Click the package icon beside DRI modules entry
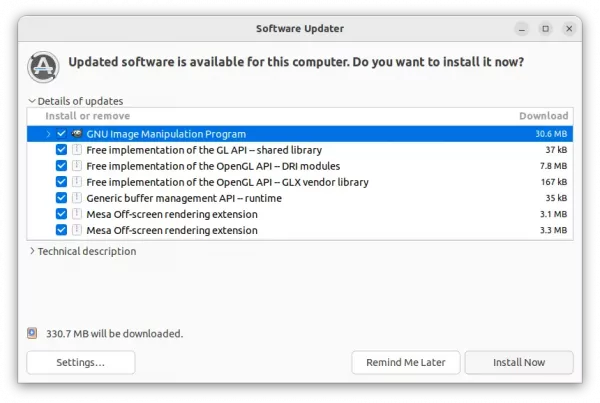The height and width of the screenshot is (403, 600). click(x=77, y=166)
